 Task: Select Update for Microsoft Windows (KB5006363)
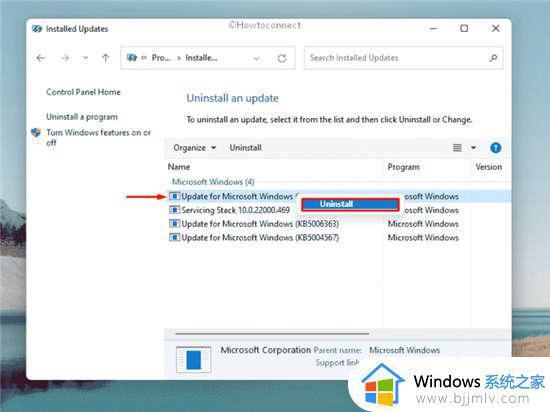260,224
